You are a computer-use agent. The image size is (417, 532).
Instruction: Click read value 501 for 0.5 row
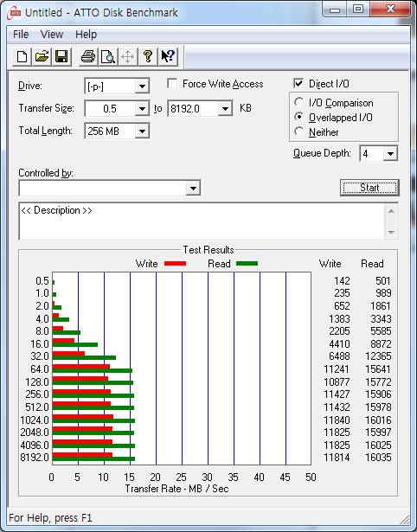pyautogui.click(x=383, y=281)
